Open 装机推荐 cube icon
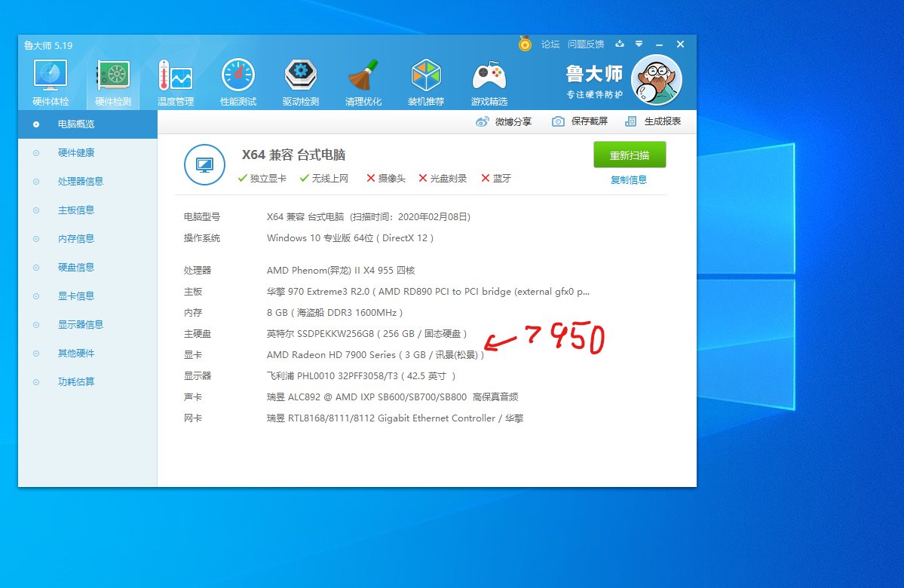The height and width of the screenshot is (588, 904). pos(426,75)
